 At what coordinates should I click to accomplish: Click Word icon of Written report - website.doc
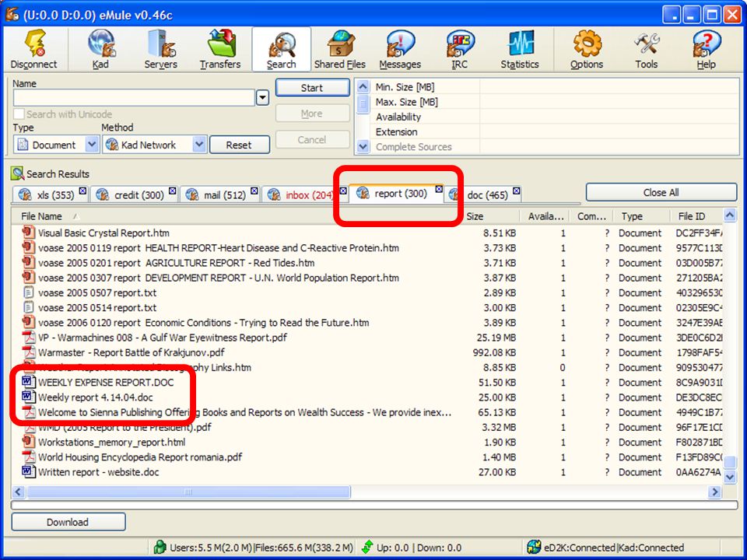(29, 471)
